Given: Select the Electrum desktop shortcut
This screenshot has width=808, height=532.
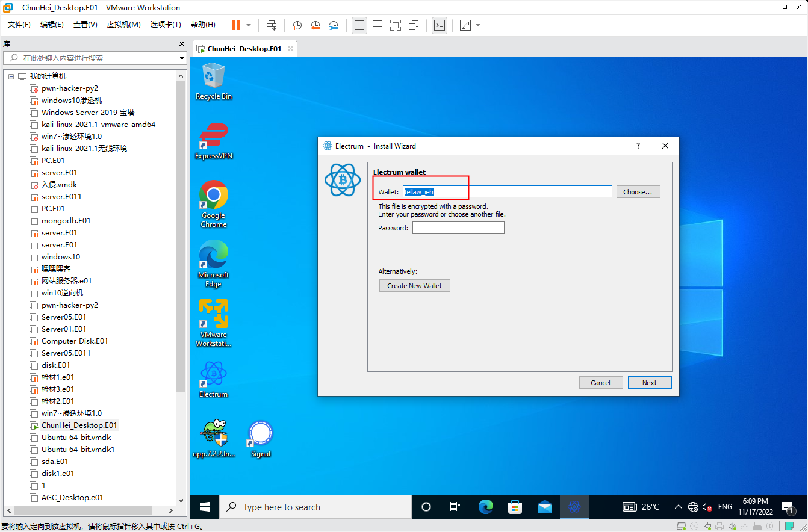Looking at the screenshot, I should coord(213,379).
